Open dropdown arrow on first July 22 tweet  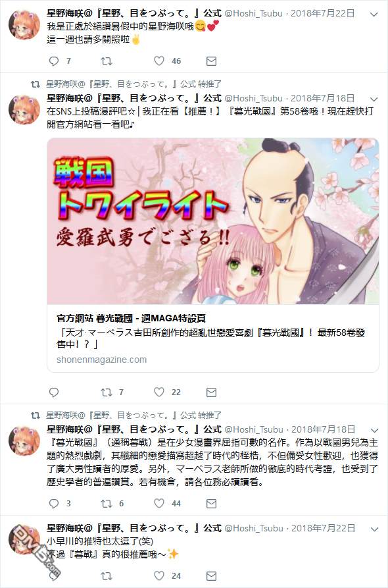pos(374,14)
